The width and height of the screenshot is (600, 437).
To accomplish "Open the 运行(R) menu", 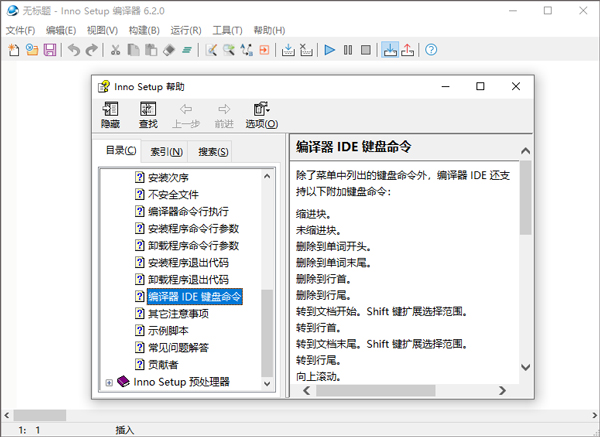I will (186, 30).
